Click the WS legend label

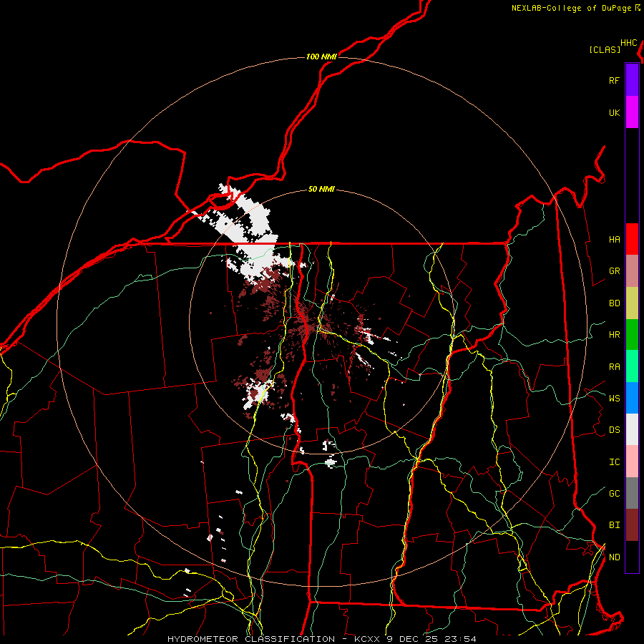coord(614,399)
